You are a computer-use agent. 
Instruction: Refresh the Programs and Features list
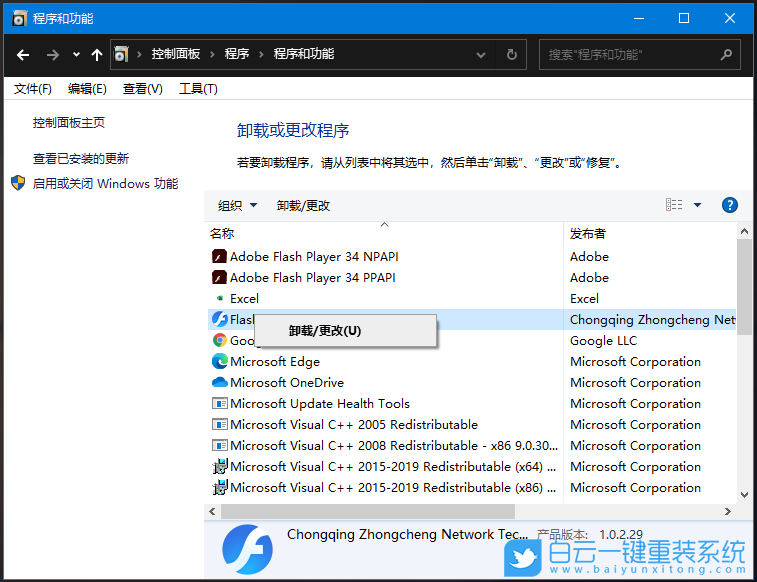(x=512, y=55)
